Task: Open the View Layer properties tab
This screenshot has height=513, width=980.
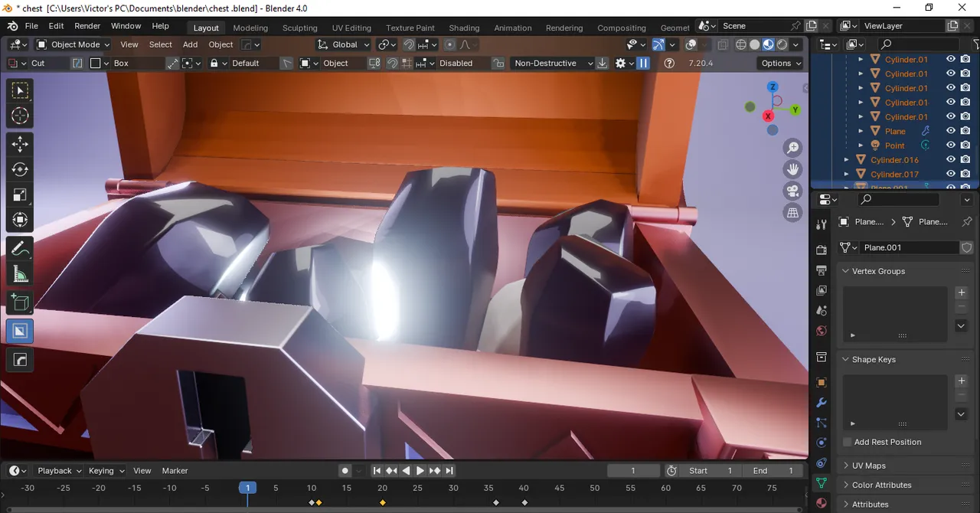Action: (822, 291)
